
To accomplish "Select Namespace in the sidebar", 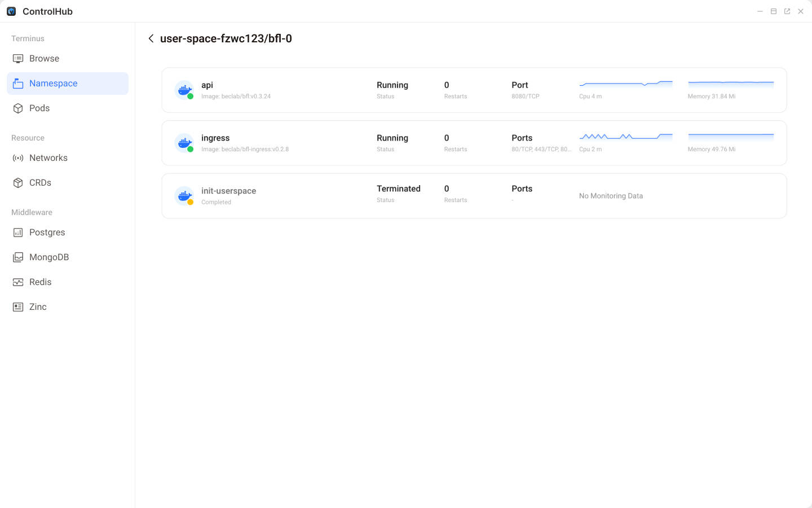I will 68,84.
